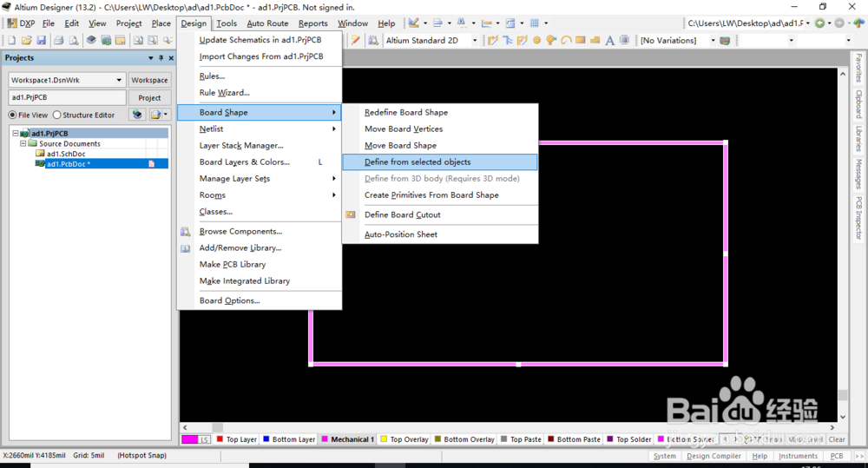Open the PCB Inspector side tab
868x468 pixels.
click(x=858, y=218)
